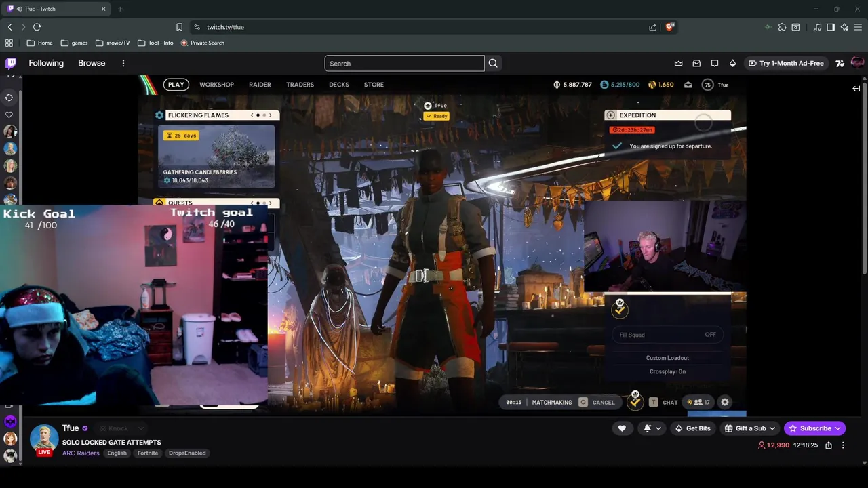This screenshot has height=488, width=868.
Task: Click the Knock button
Action: click(x=113, y=428)
